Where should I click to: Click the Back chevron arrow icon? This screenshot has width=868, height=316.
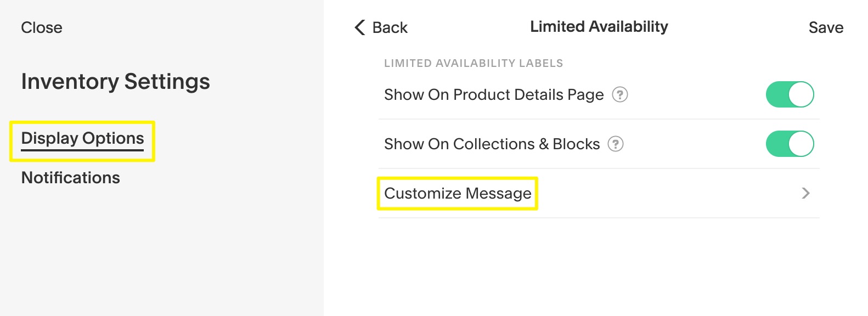(360, 27)
